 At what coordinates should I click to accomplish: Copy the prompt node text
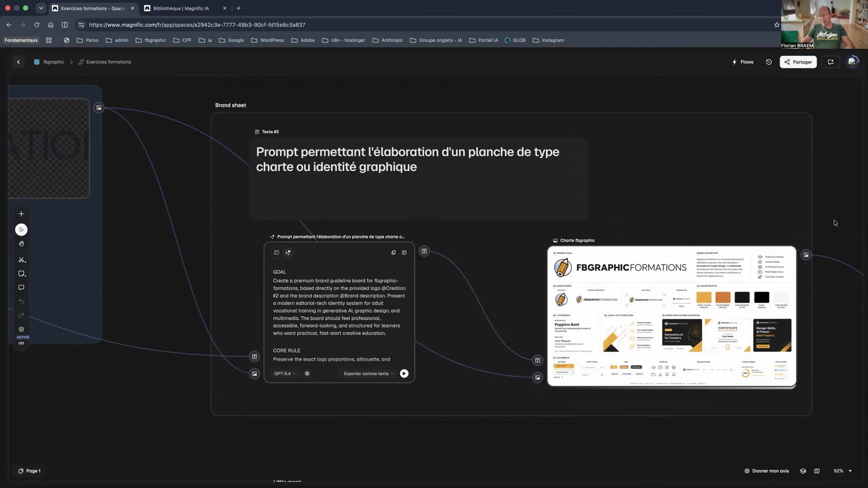point(393,253)
